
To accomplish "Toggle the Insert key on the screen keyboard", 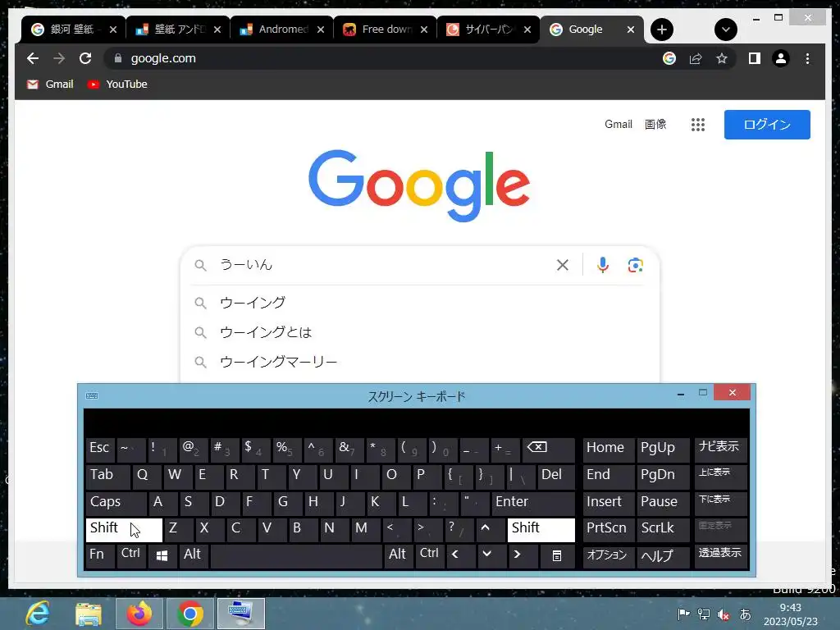I will pos(608,503).
